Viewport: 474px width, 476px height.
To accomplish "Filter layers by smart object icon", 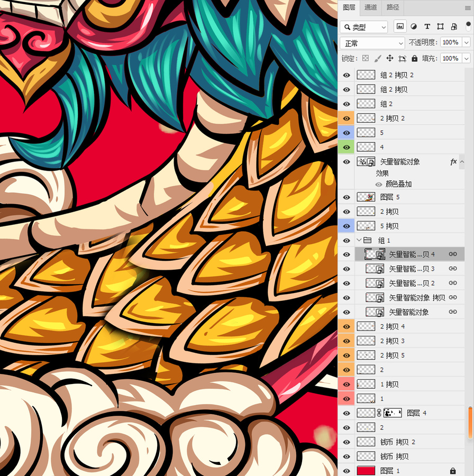I will pos(454,27).
